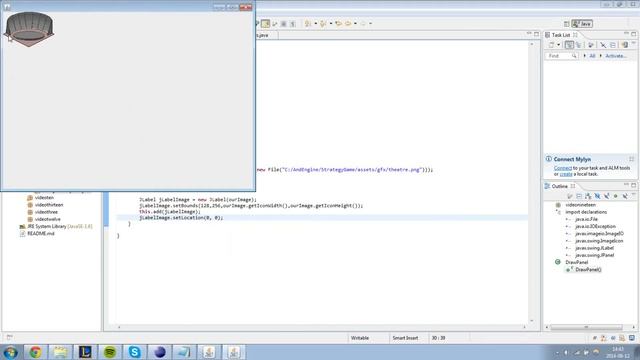Toggle Hide Local Types in Outline toolbar
The image size is (640, 360).
coord(625,196)
